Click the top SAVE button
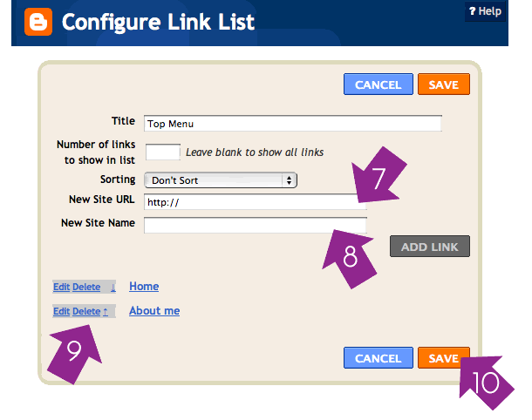The width and height of the screenshot is (532, 420). [x=444, y=85]
